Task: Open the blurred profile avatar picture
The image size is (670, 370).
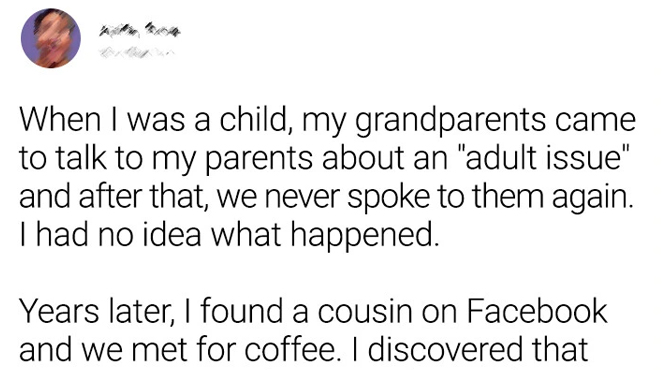Action: (51, 38)
